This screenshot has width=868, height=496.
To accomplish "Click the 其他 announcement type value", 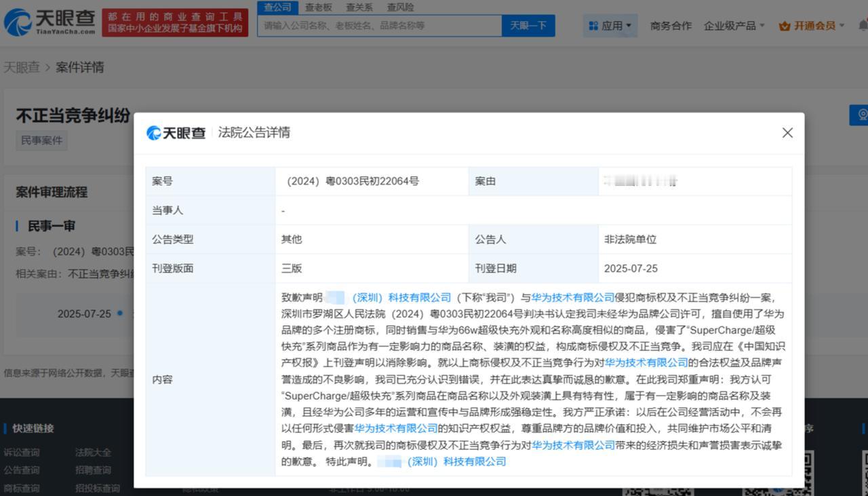I will pyautogui.click(x=292, y=240).
